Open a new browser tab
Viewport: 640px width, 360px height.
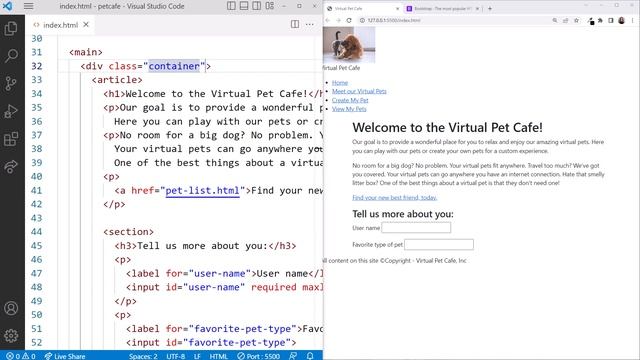(x=490, y=9)
